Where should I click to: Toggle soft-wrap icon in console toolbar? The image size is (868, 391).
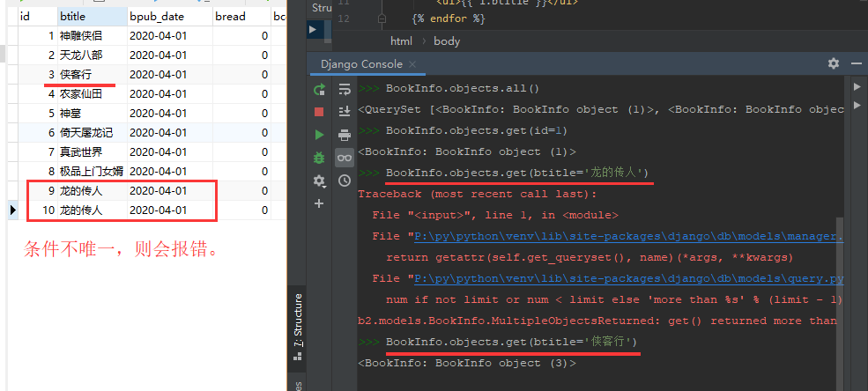coord(345,90)
